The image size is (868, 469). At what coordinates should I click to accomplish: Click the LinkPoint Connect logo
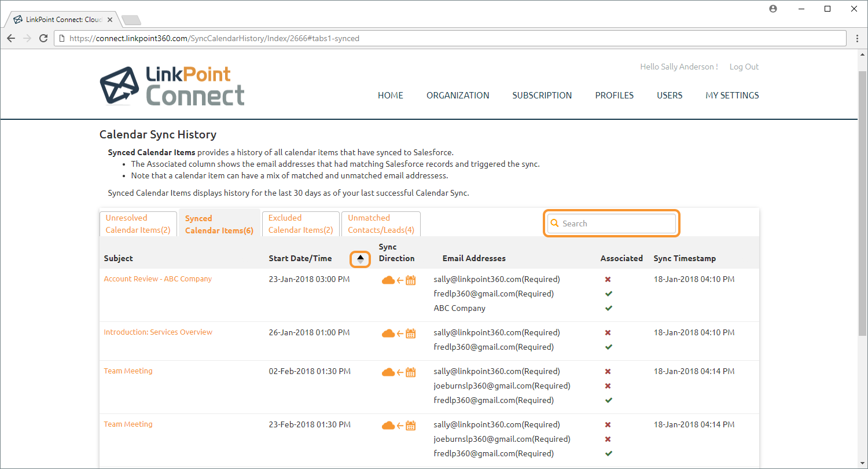(x=172, y=86)
